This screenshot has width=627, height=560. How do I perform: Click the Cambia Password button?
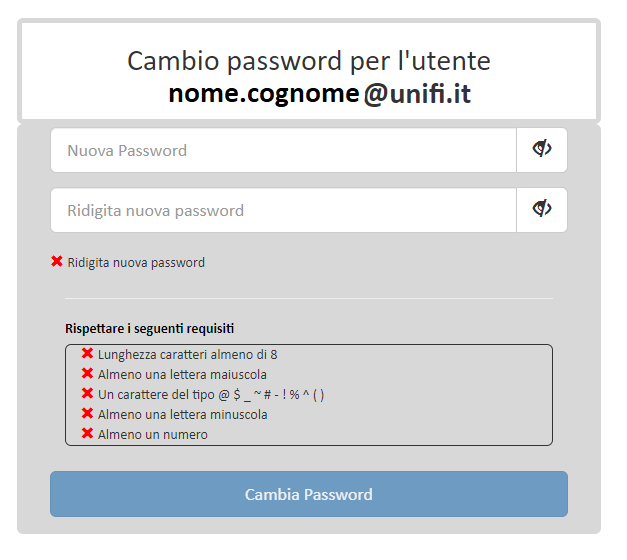[309, 494]
